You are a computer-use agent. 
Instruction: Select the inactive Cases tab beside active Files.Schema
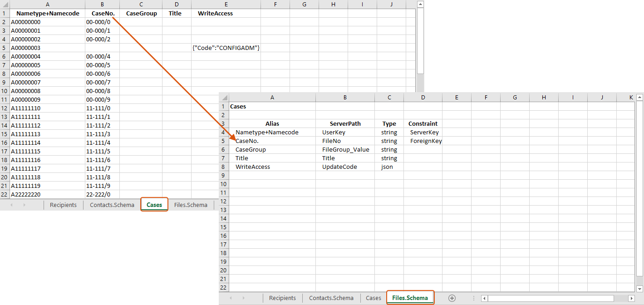point(373,298)
